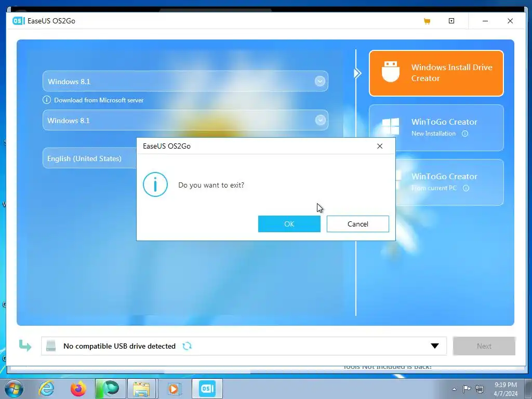Image resolution: width=532 pixels, height=399 pixels.
Task: Expand the second Windows 8.1 dropdown
Action: [x=320, y=120]
